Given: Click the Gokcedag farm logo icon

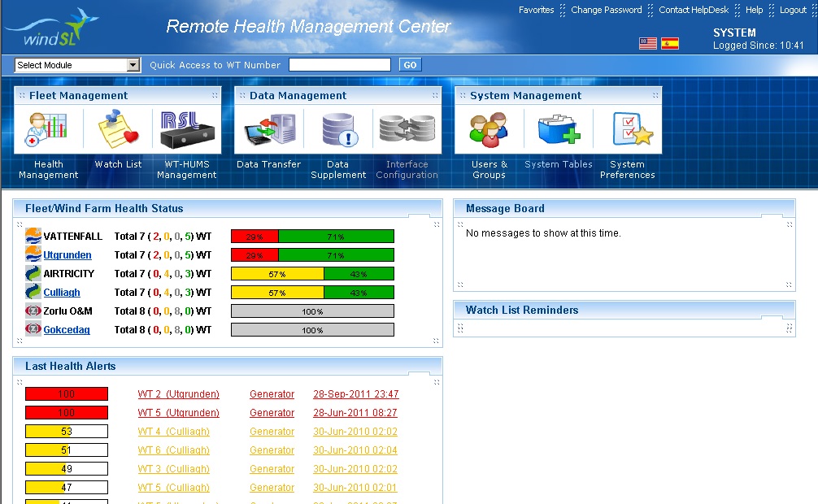Looking at the screenshot, I should 33,329.
